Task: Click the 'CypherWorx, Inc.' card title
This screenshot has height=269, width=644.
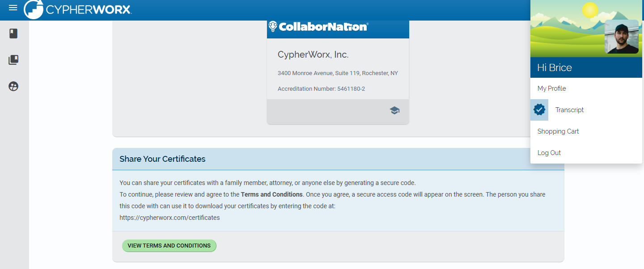Action: point(313,55)
